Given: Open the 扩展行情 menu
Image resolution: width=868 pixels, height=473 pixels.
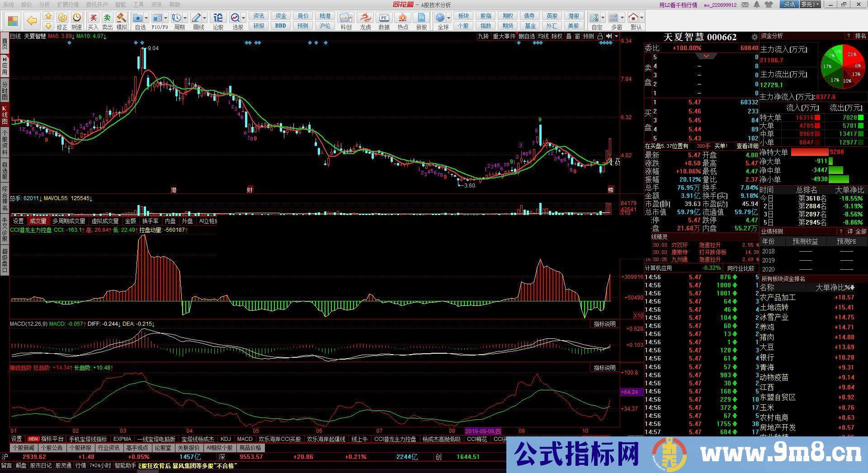Looking at the screenshot, I should pyautogui.click(x=68, y=5).
